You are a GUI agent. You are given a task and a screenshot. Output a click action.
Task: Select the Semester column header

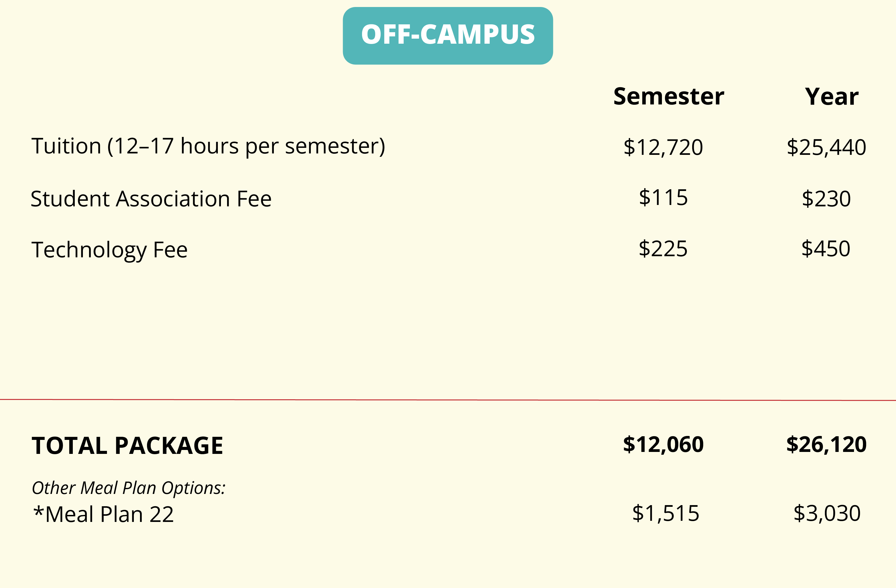(x=669, y=96)
